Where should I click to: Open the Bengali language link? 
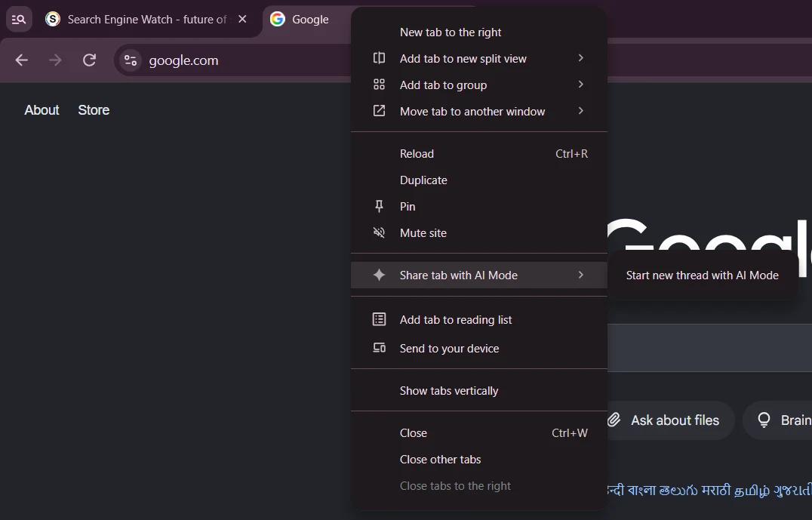coord(641,490)
